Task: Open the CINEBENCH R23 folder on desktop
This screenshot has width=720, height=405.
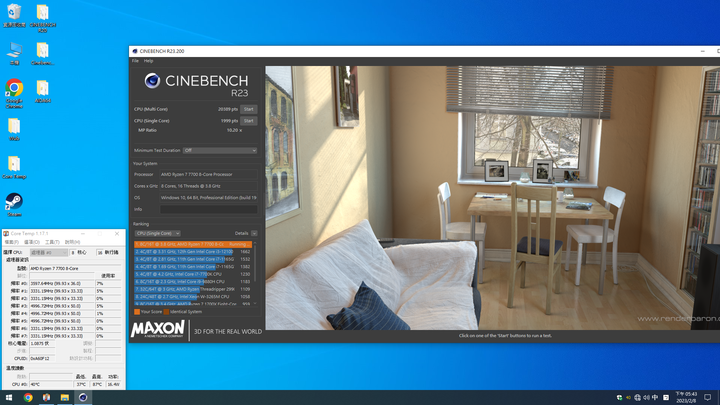Action: tap(42, 18)
